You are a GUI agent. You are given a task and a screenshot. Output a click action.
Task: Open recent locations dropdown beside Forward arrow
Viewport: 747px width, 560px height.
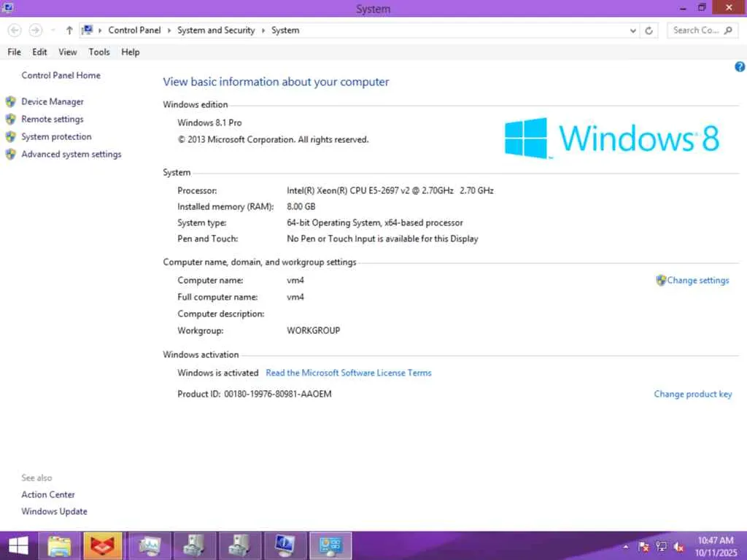[x=53, y=31]
